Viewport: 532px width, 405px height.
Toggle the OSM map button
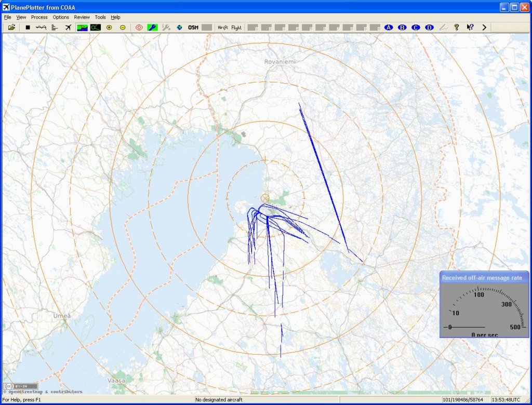pos(193,28)
